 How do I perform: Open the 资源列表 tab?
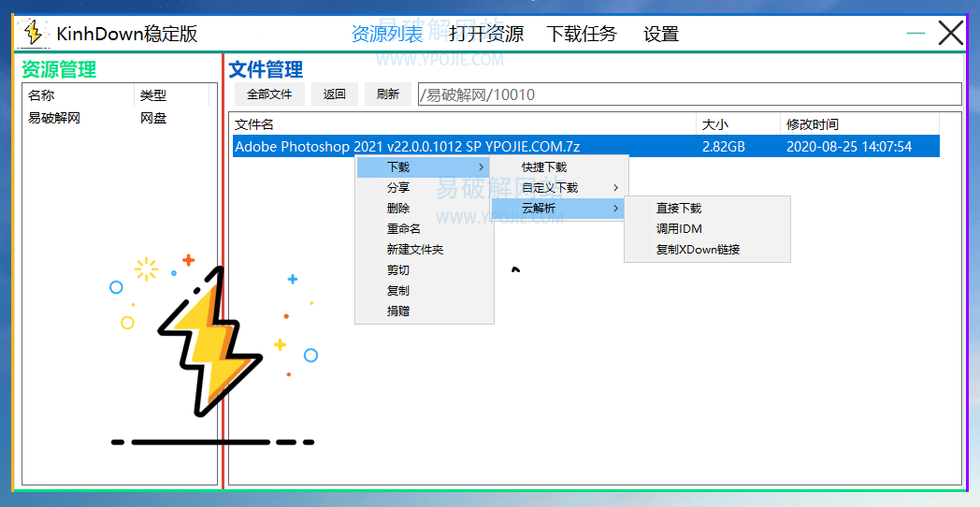click(387, 33)
